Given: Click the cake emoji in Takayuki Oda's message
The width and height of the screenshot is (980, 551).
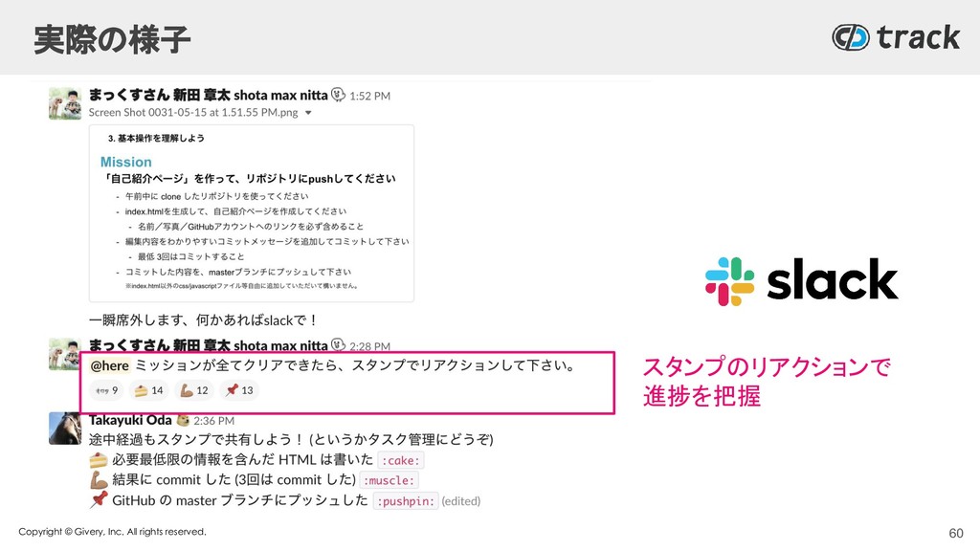Looking at the screenshot, I should (x=99, y=460).
